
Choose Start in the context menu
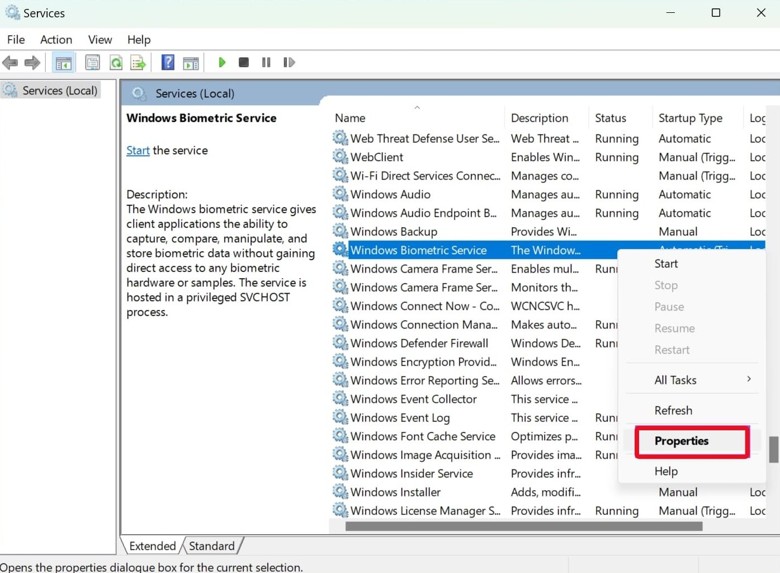[x=666, y=264]
